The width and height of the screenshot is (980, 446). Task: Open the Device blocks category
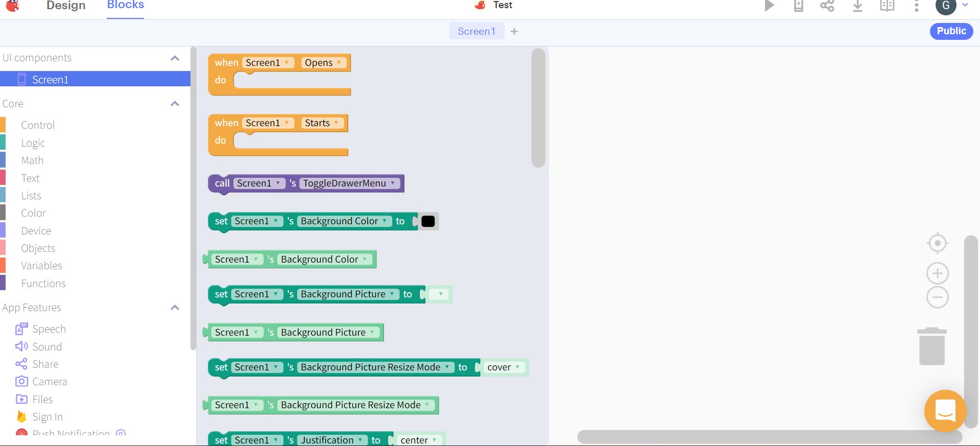point(36,231)
